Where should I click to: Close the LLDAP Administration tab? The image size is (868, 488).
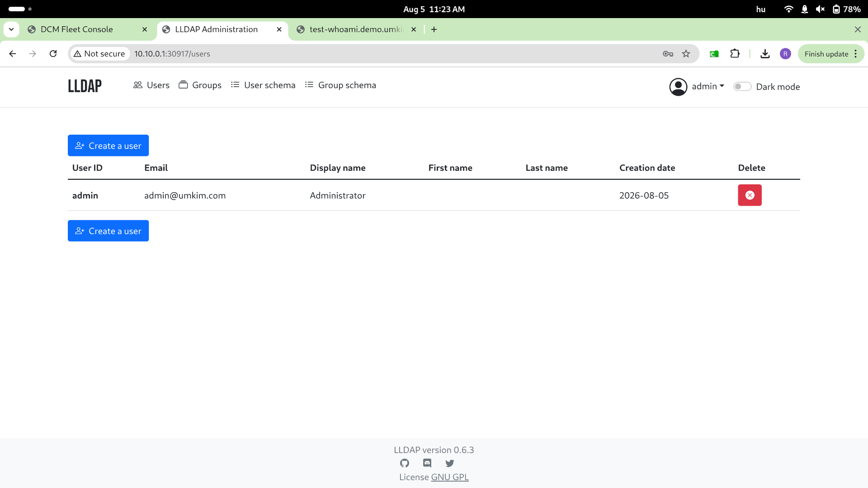tap(279, 29)
